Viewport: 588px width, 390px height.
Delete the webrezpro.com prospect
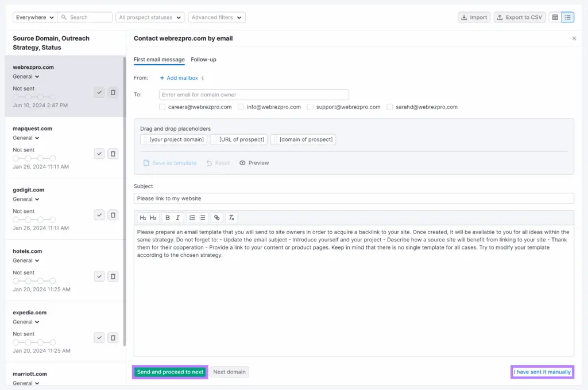pyautogui.click(x=113, y=92)
